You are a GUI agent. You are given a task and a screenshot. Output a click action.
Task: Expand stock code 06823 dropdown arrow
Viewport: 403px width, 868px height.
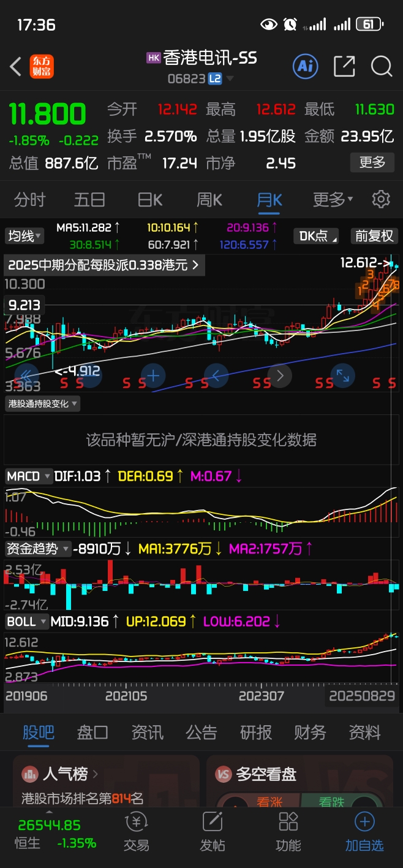(230, 78)
